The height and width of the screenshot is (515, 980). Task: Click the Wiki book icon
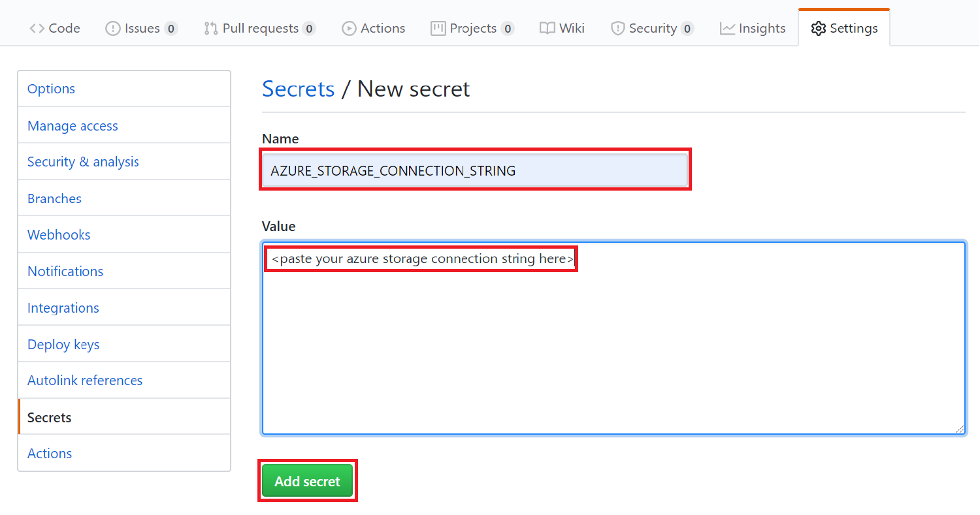547,29
